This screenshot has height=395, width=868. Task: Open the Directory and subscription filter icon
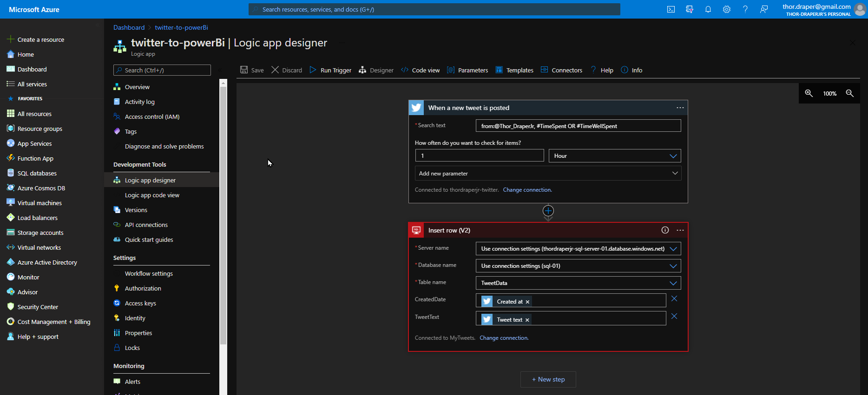690,9
